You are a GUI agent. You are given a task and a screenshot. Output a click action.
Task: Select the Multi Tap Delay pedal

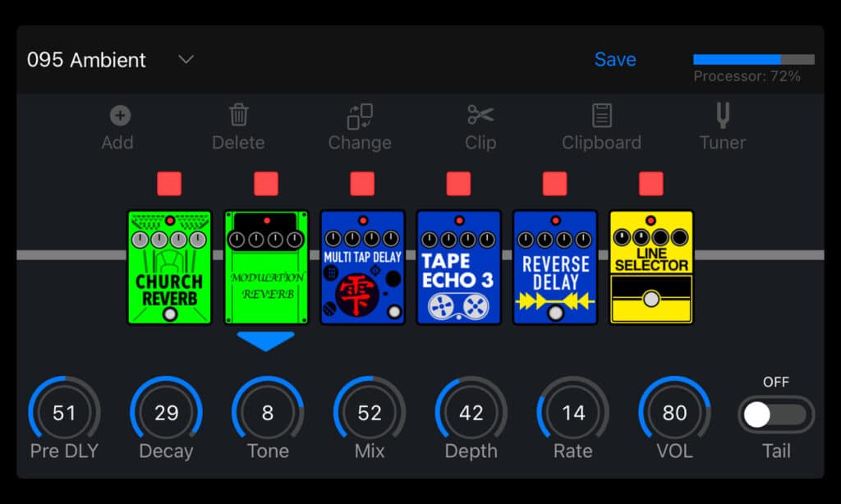(362, 267)
